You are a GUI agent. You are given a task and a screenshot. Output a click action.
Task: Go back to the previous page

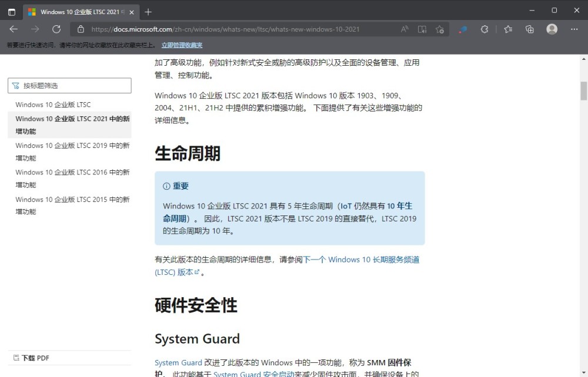(x=14, y=29)
